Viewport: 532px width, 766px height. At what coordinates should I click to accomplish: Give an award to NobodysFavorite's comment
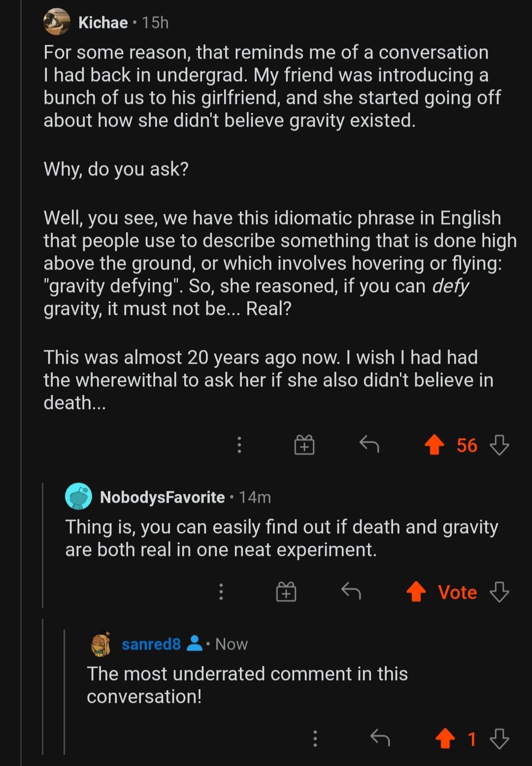pyautogui.click(x=286, y=591)
